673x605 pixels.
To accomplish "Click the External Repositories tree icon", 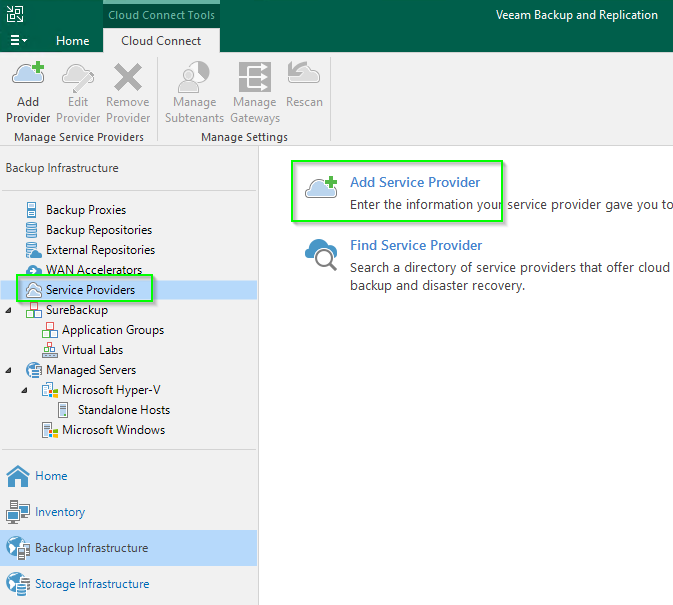I will [33, 250].
